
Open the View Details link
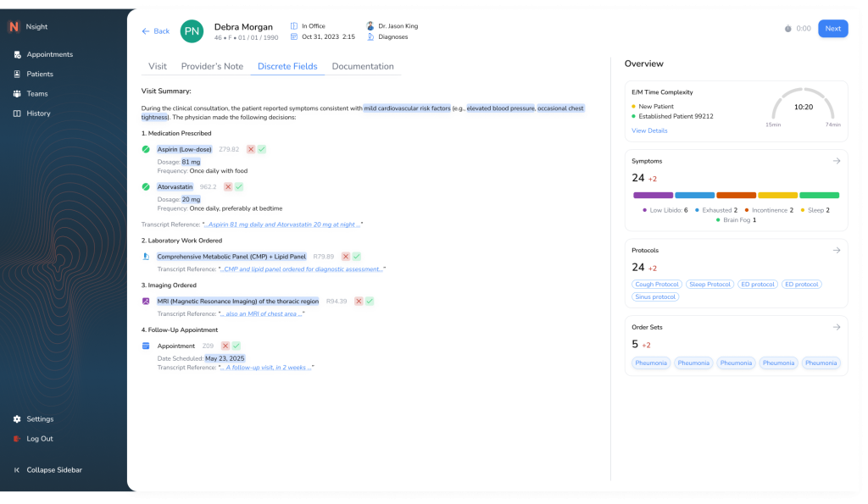point(649,130)
